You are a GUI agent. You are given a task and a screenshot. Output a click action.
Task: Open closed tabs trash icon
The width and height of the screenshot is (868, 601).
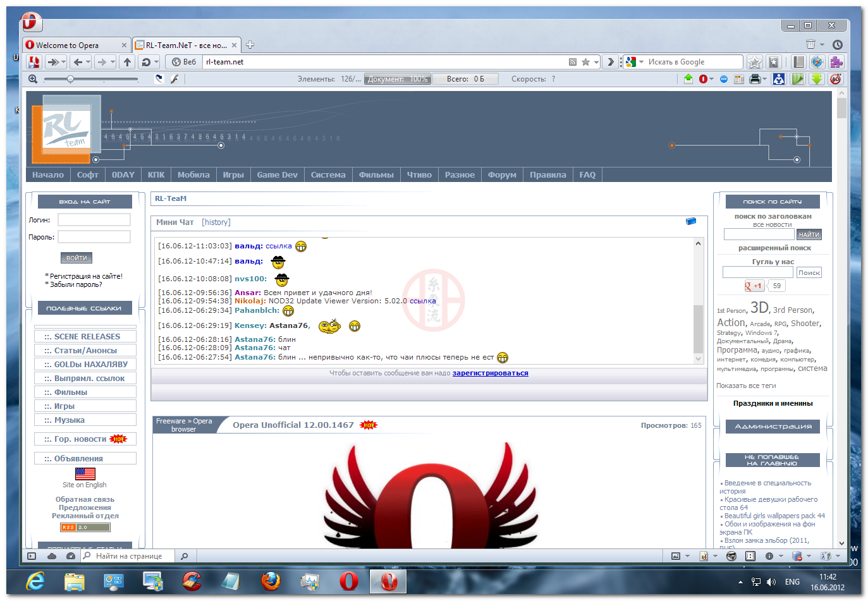(810, 44)
